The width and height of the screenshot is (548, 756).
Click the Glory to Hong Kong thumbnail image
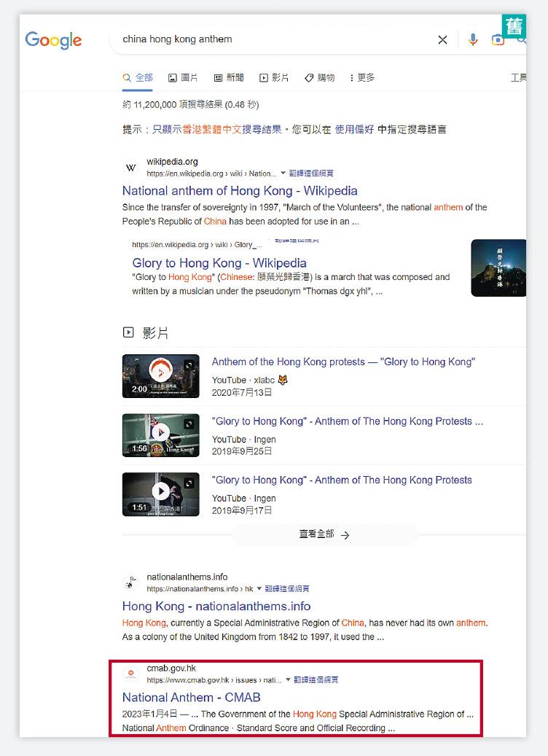pyautogui.click(x=498, y=268)
